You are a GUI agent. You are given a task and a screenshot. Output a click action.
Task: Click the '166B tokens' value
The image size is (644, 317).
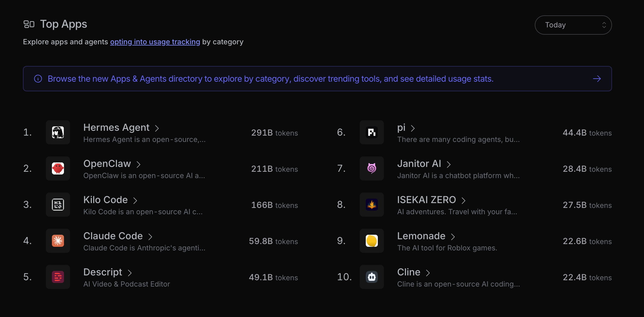pos(275,205)
